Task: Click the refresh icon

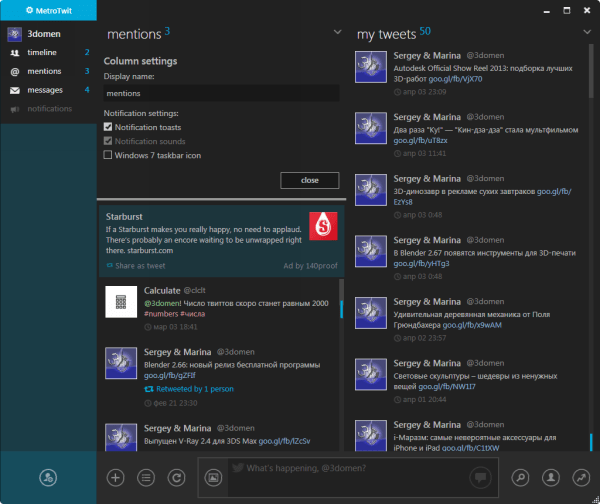Action: click(176, 478)
